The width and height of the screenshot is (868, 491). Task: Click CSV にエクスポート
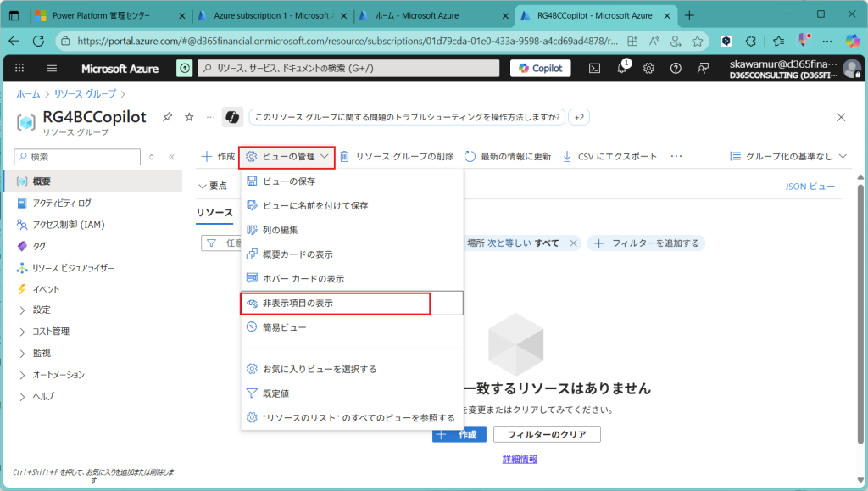[x=609, y=157]
